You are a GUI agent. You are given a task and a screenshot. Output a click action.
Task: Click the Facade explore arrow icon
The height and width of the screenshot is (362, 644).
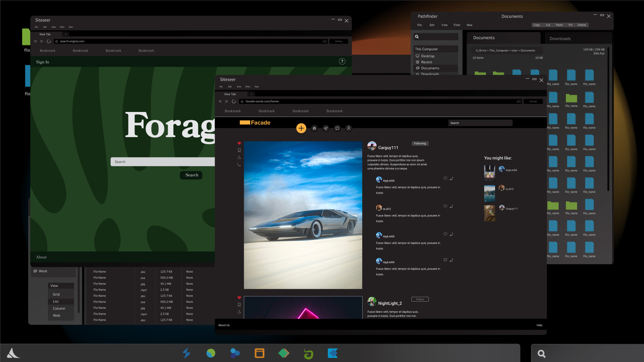click(x=326, y=128)
